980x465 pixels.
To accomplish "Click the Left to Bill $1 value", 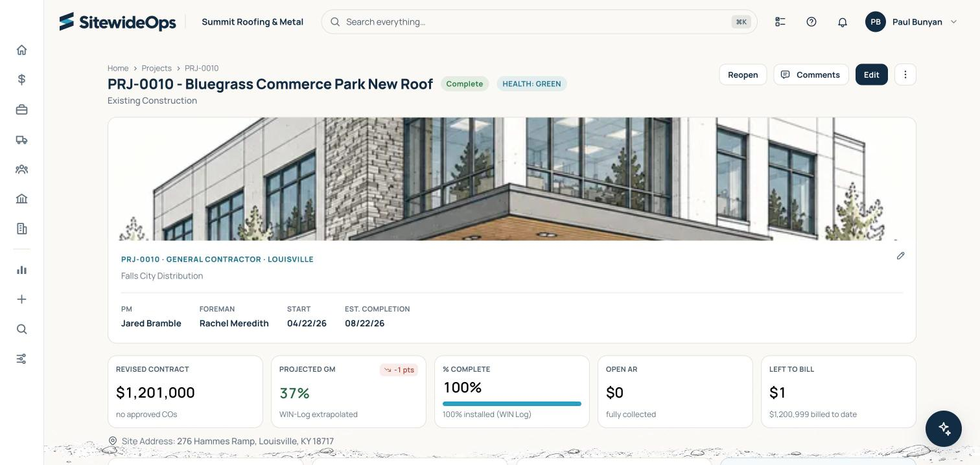I will tap(777, 392).
